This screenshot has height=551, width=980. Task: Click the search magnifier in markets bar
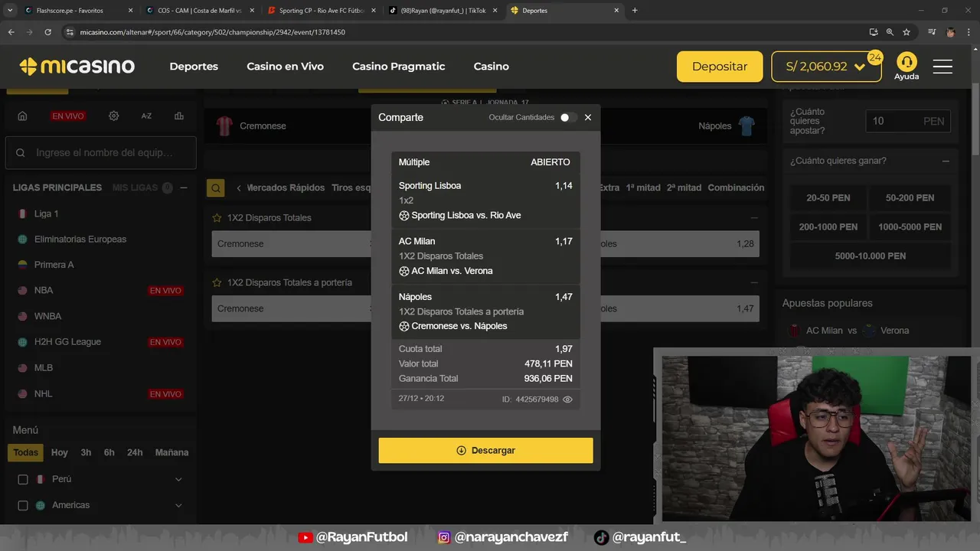(x=216, y=187)
